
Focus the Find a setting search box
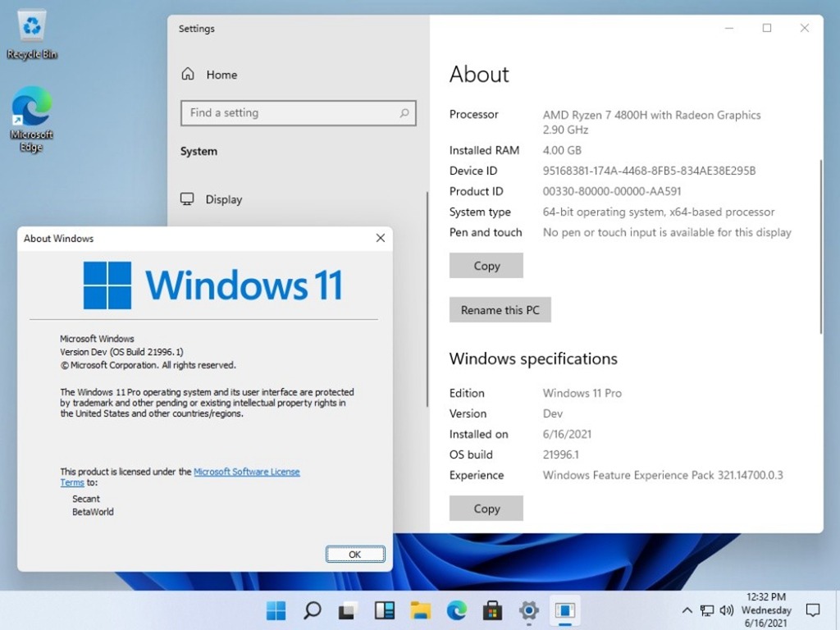299,113
